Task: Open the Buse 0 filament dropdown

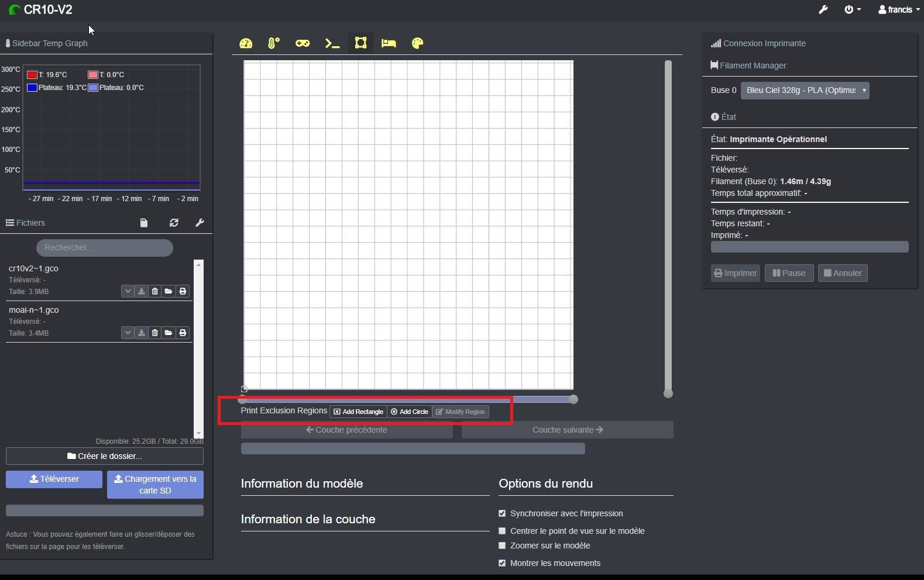Action: coord(805,90)
